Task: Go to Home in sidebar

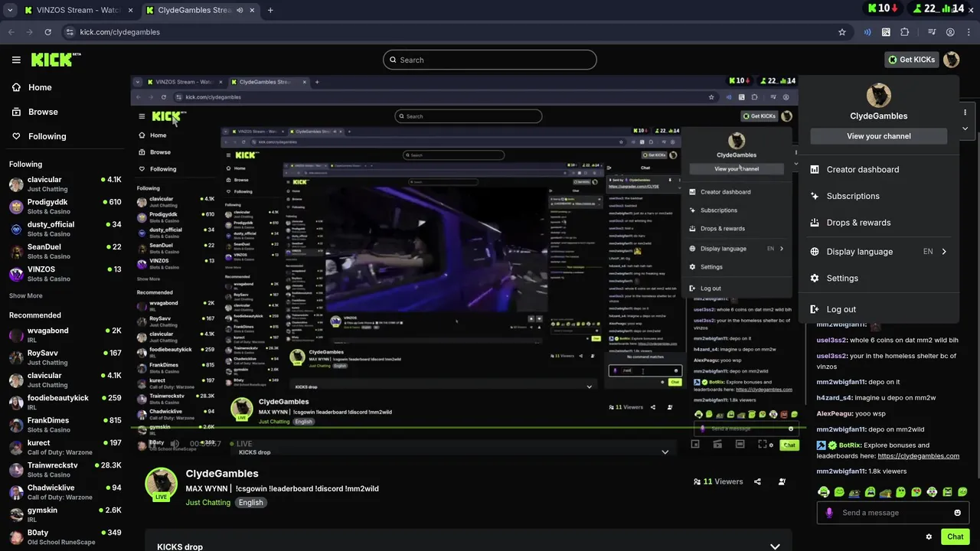Action: tap(32, 87)
